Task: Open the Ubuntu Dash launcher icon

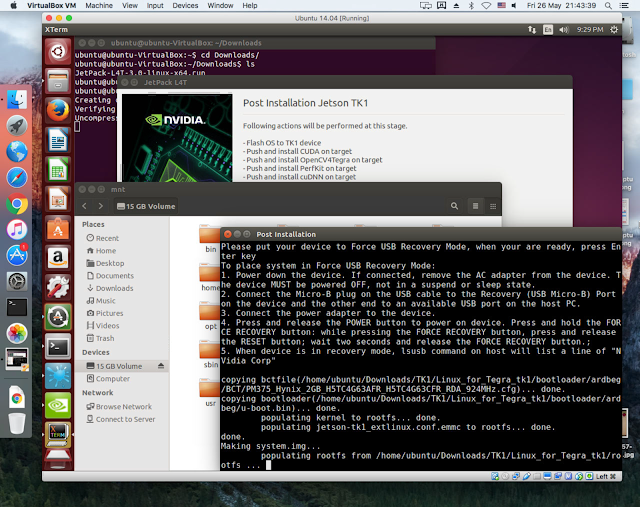Action: click(58, 51)
